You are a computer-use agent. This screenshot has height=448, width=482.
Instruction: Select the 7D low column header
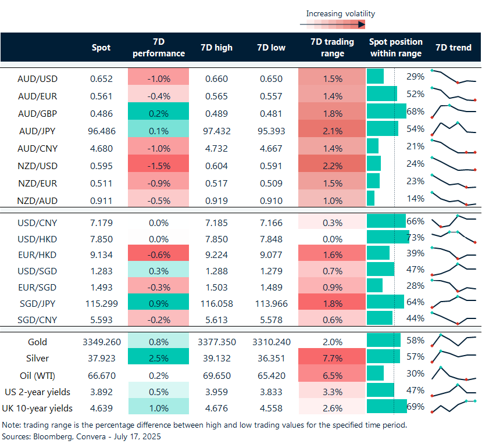271,47
